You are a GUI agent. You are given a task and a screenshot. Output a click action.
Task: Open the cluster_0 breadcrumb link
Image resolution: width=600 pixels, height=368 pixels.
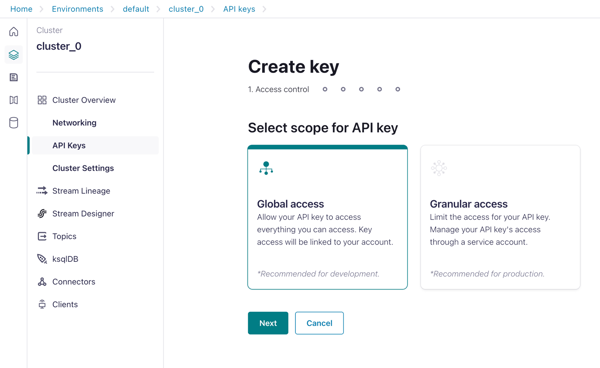(186, 9)
